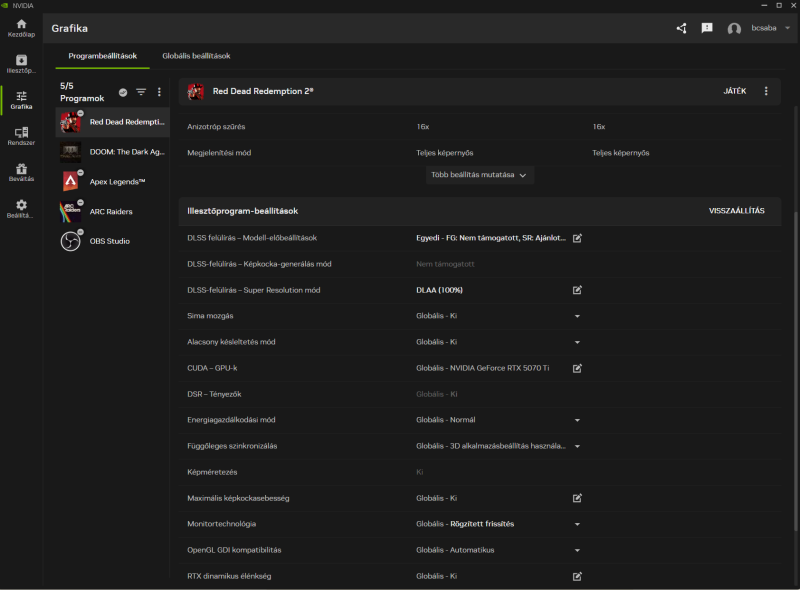Screen dimensions: 800x590
Task: Open the program list filter icon
Action: (141, 92)
